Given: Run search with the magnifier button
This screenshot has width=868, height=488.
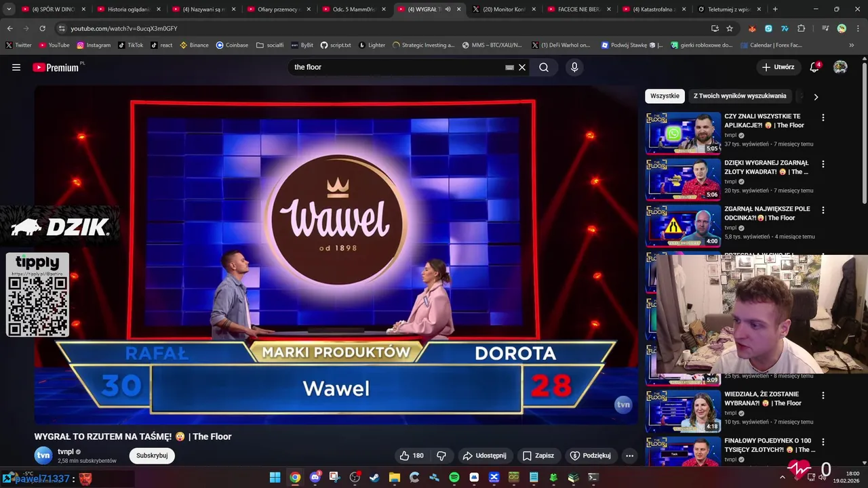Looking at the screenshot, I should click(544, 67).
